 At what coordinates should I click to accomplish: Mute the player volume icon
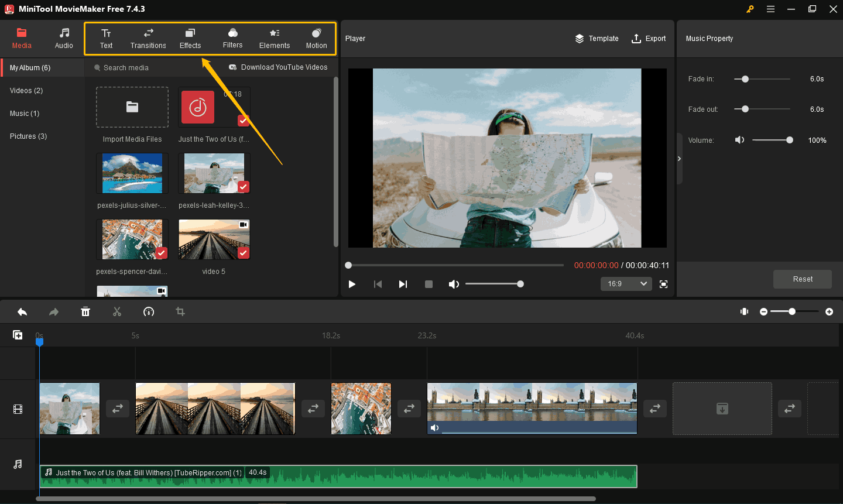[453, 284]
